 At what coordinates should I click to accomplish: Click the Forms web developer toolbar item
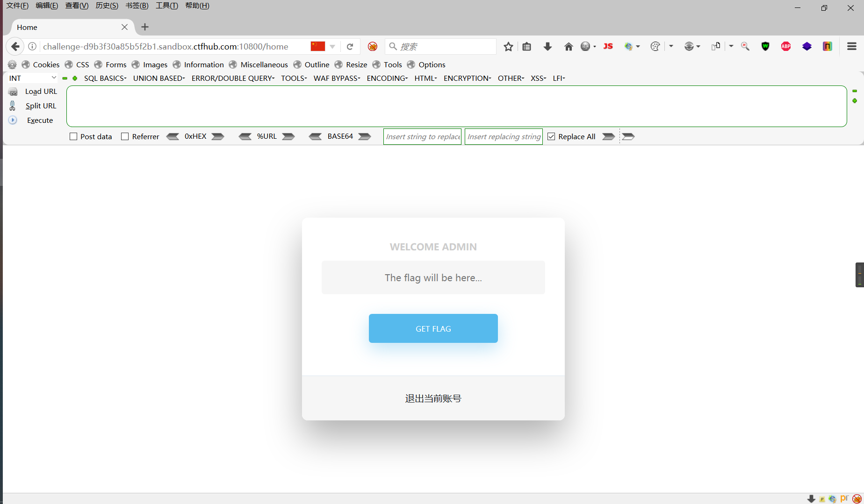pyautogui.click(x=110, y=64)
